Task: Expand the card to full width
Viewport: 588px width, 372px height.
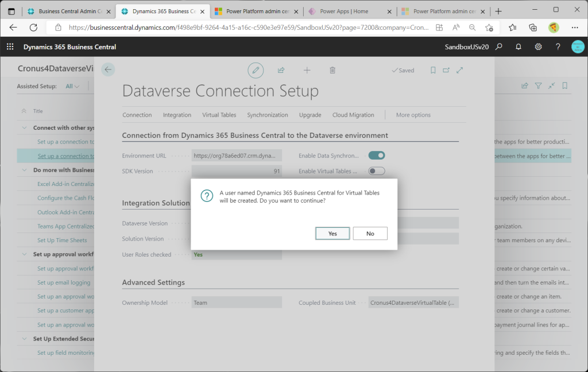Action: [x=460, y=70]
